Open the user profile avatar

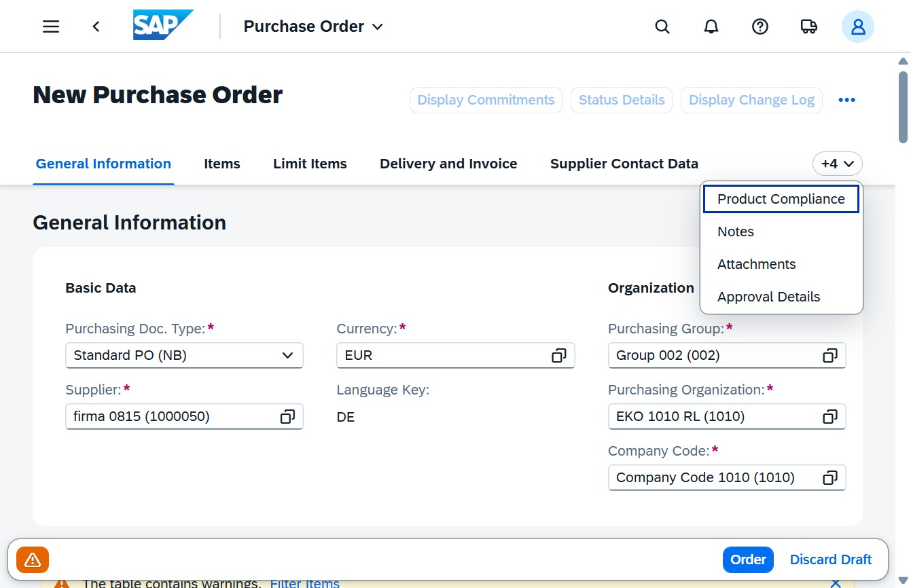[x=858, y=26]
